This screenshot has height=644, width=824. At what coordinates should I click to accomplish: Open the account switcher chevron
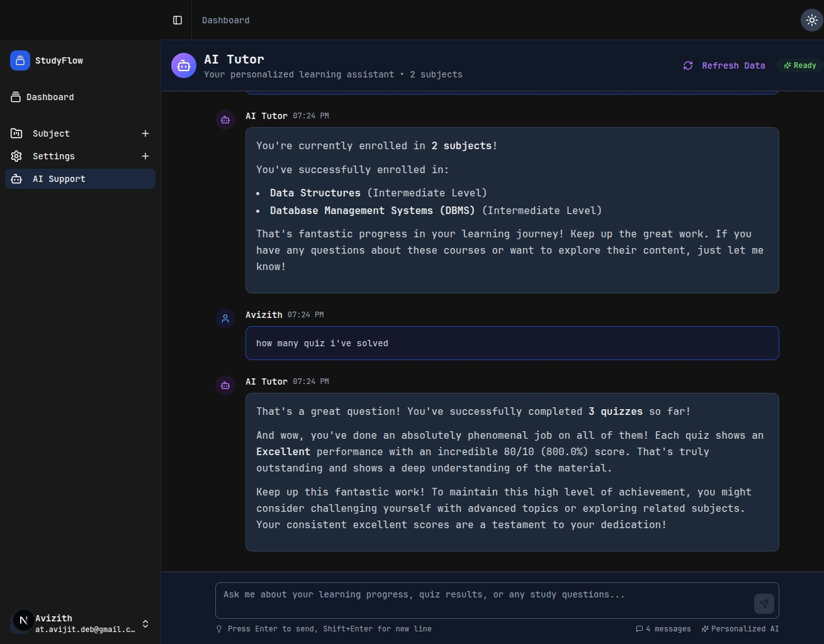click(x=145, y=624)
